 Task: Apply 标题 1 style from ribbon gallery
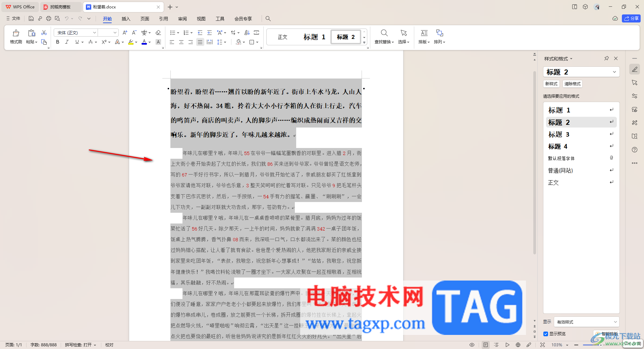pos(314,37)
